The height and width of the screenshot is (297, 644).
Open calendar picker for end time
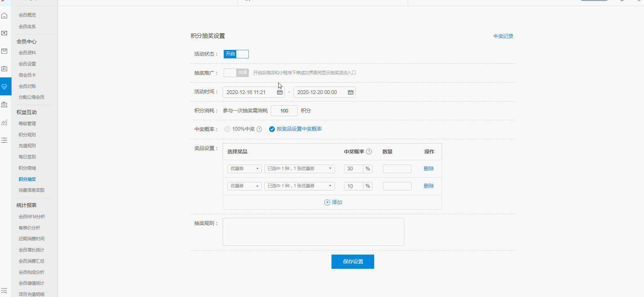coord(350,92)
